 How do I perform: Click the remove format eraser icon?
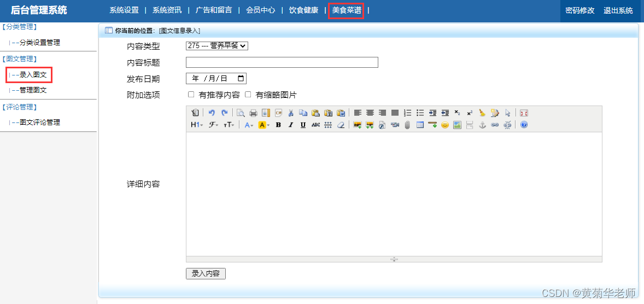(x=341, y=125)
